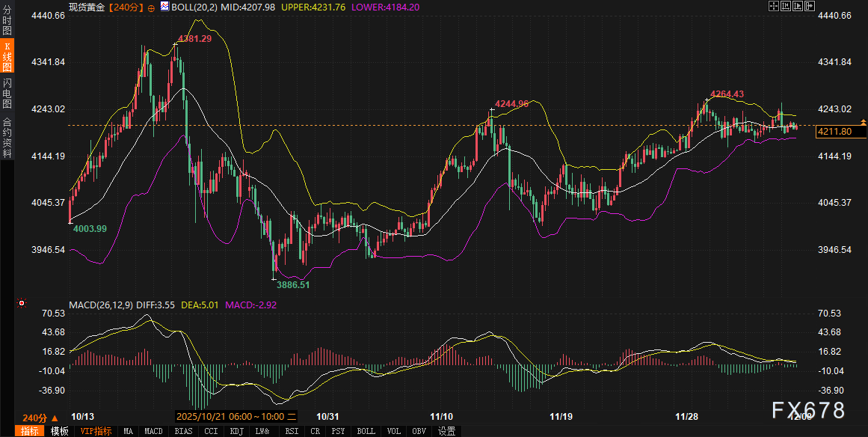Click the jump-to-chart-start icon at top right

(x=786, y=6)
